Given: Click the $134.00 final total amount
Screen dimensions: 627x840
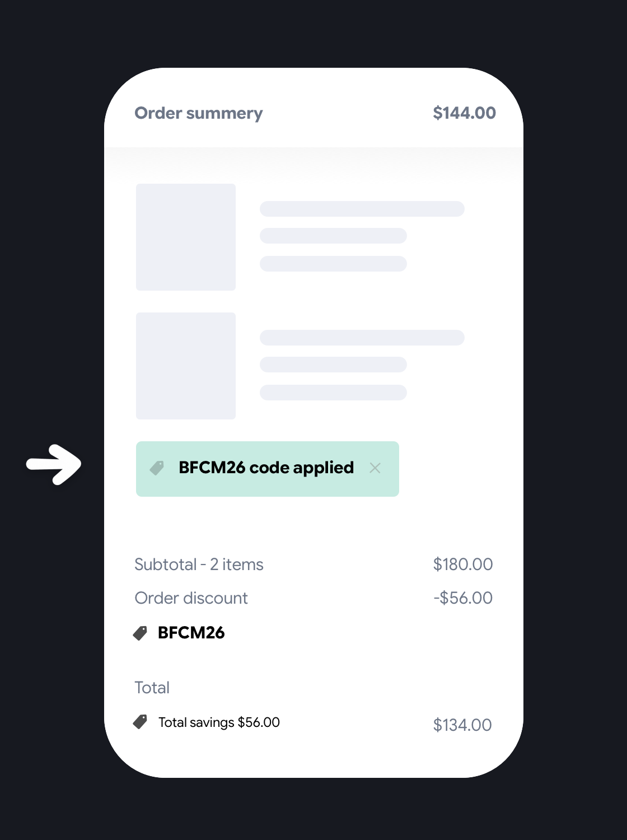Looking at the screenshot, I should click(x=462, y=725).
